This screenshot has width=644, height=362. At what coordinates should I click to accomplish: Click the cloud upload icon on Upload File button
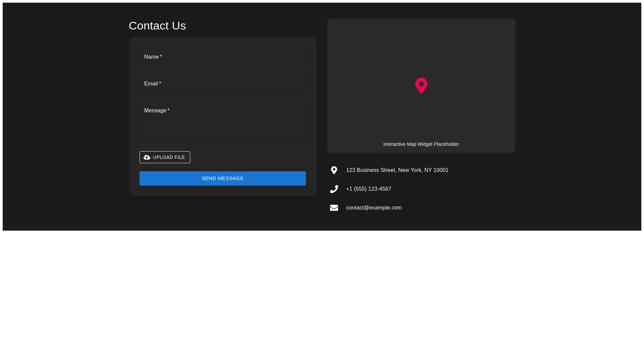[x=147, y=157]
